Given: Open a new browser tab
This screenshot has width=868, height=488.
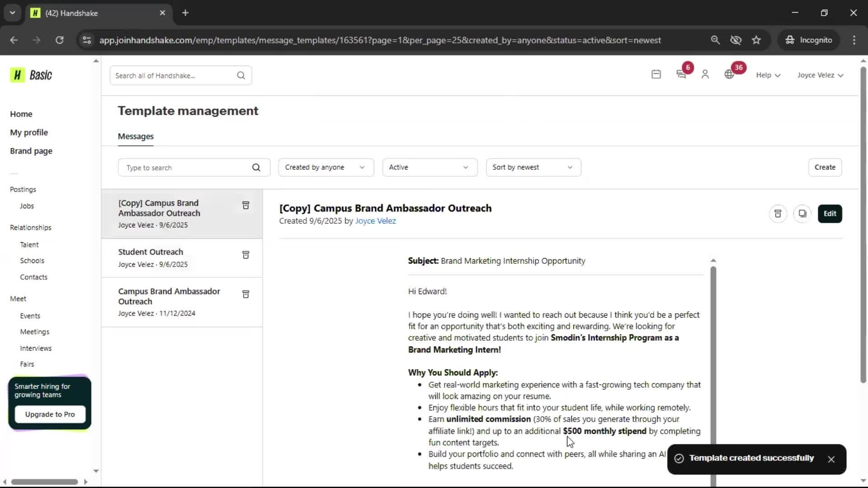Looking at the screenshot, I should (x=185, y=13).
